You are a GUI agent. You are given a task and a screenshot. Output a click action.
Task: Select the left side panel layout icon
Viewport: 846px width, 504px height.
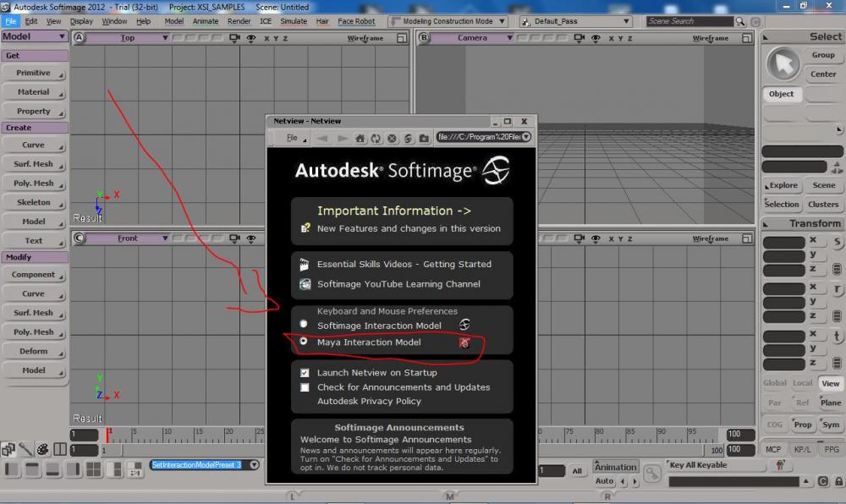click(12, 469)
